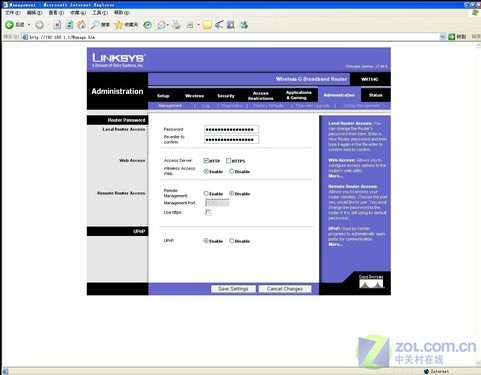Click the Home page icon
The image size is (481, 375).
81,25
